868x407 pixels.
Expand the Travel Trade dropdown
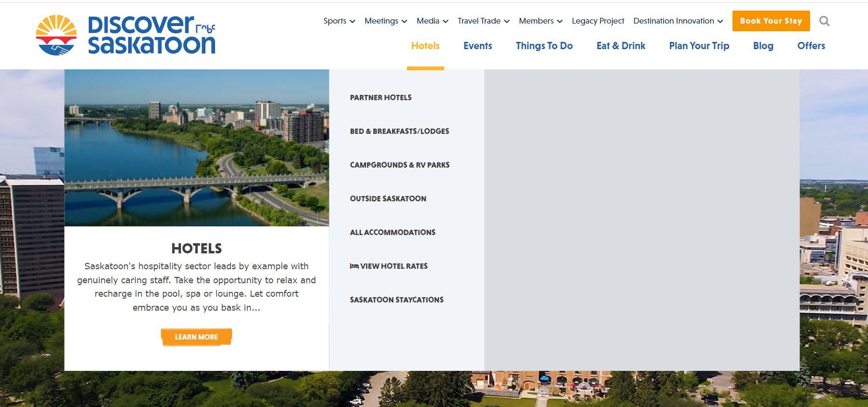tap(483, 21)
